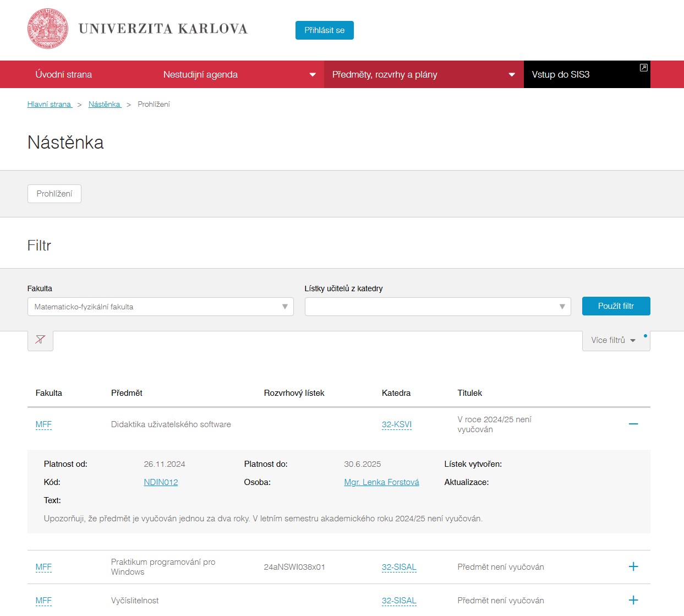Click the Hlavní strana breadcrumb link
Screen dimensions: 684x616
50,104
